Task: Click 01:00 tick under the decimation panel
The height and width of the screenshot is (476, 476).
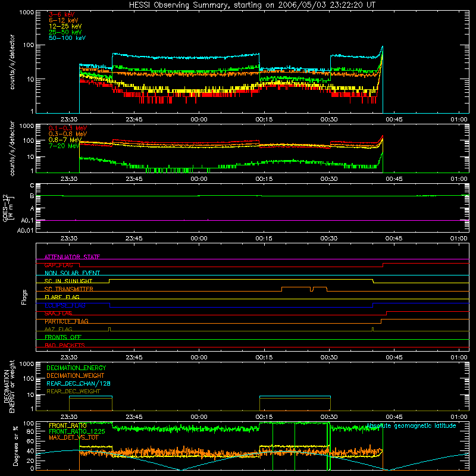Action: tap(459, 417)
